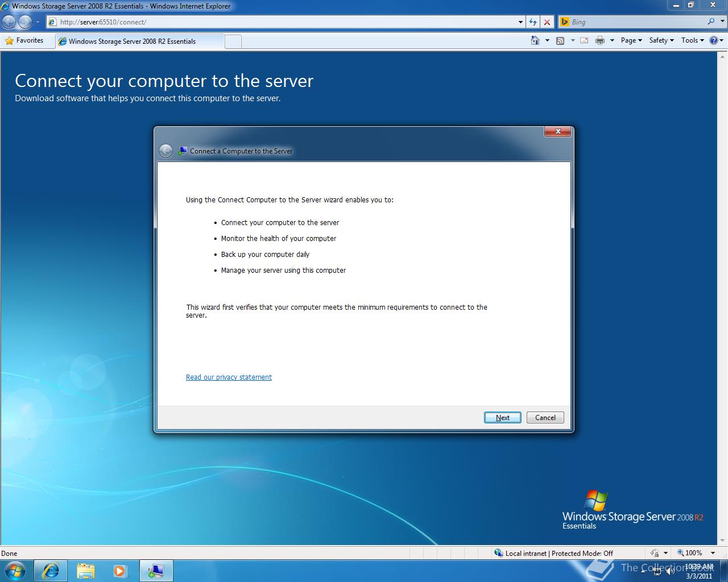Open Windows Media Player from taskbar
The width and height of the screenshot is (728, 582).
coord(120,571)
